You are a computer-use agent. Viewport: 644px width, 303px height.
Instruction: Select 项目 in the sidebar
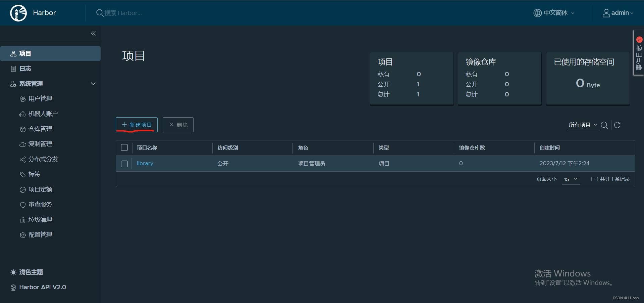(50, 53)
